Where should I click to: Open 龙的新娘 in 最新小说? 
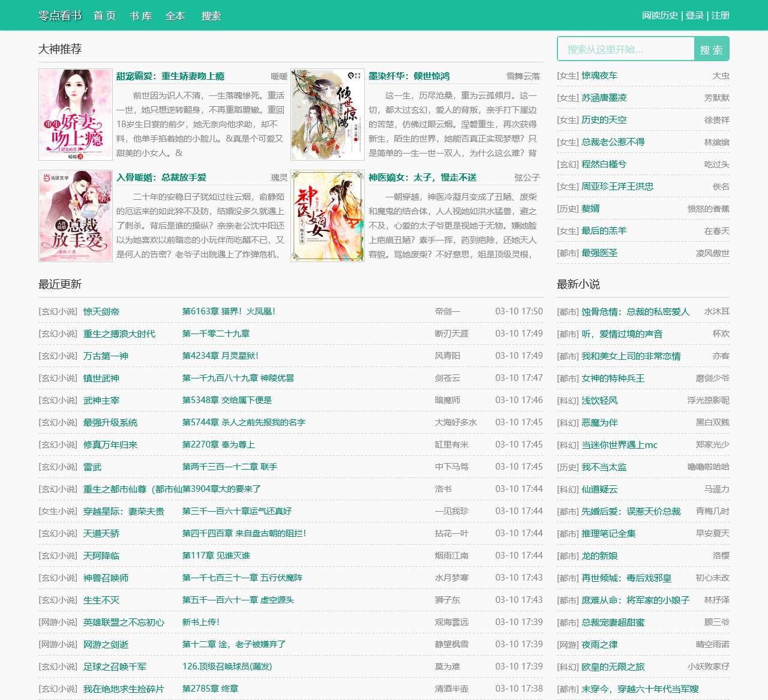[x=599, y=556]
